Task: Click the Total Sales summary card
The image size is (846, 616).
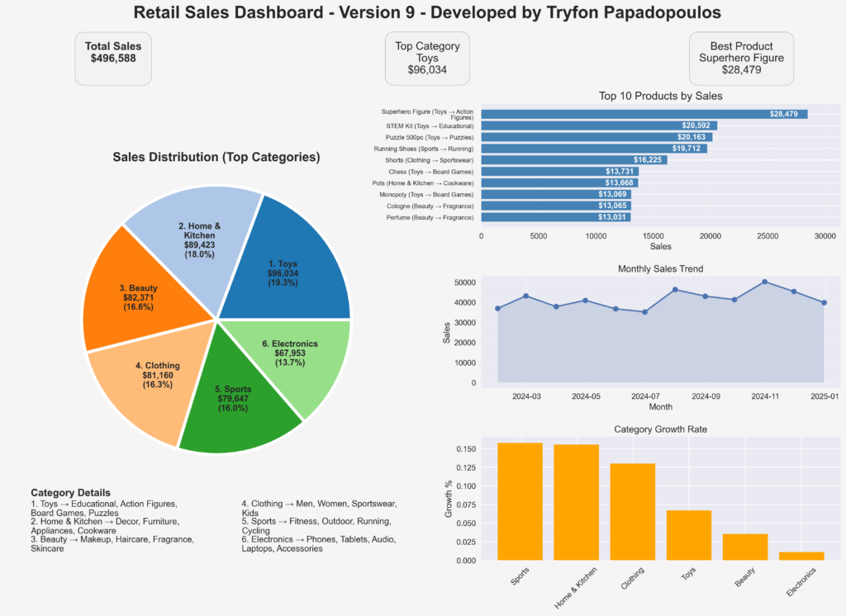Action: [x=112, y=58]
